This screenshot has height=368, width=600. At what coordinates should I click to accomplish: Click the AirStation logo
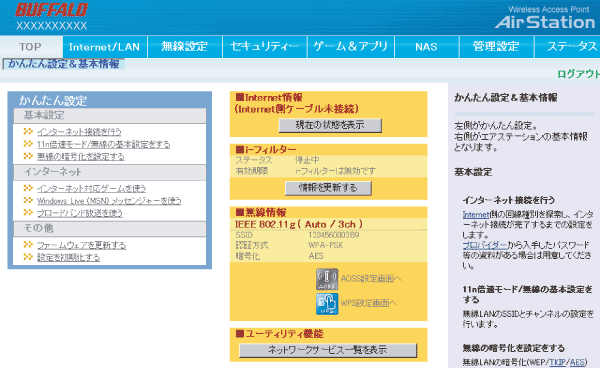tap(545, 22)
